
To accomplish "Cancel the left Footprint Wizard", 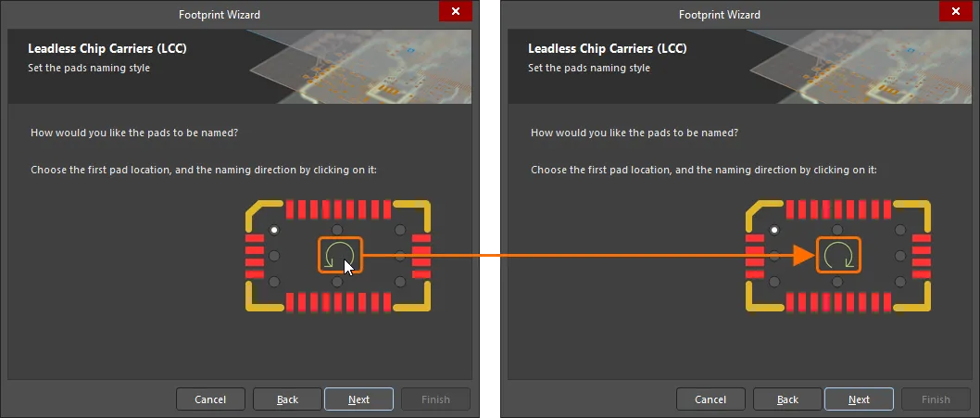I will pos(210,399).
